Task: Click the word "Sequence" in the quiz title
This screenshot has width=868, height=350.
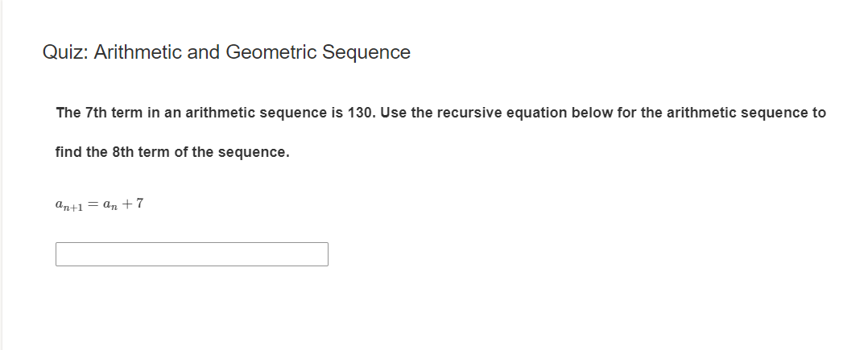Action: point(366,53)
